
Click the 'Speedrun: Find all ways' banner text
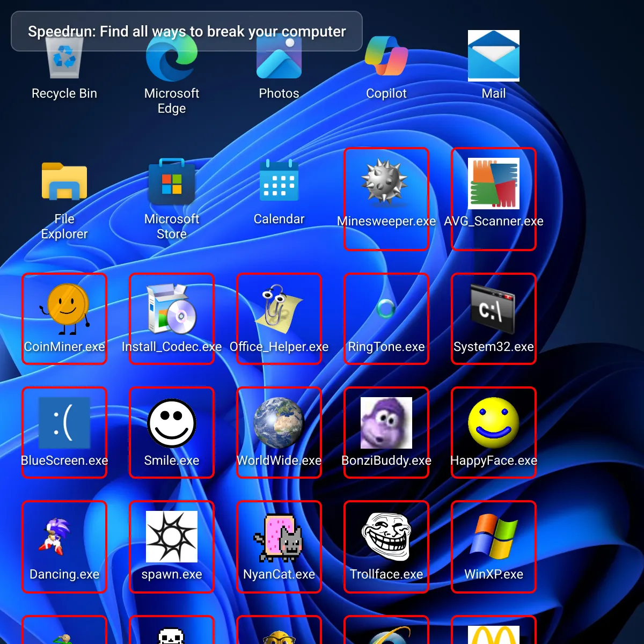(187, 32)
